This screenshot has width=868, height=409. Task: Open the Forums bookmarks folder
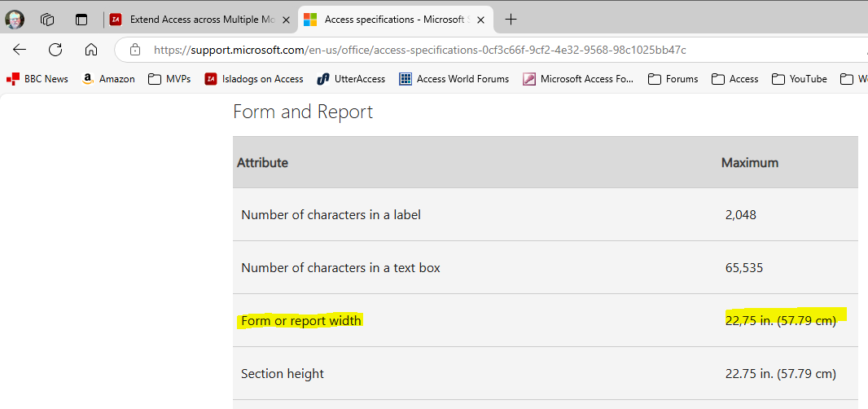[673, 79]
